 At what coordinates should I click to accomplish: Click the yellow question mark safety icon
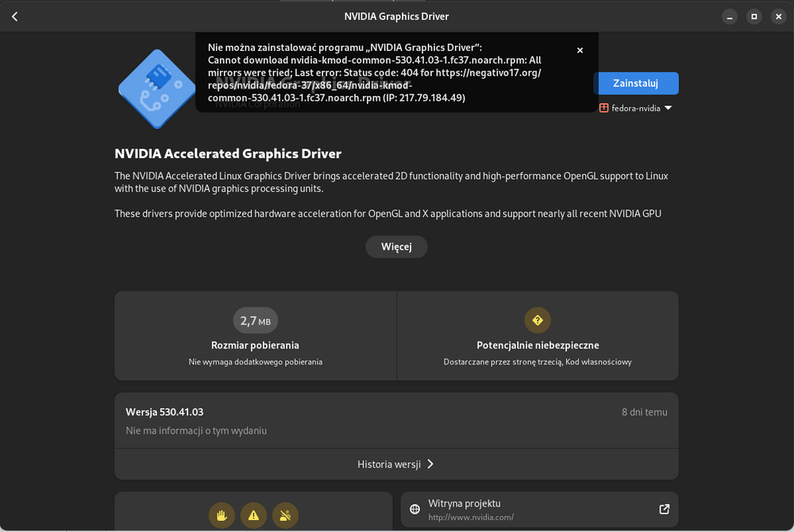(x=538, y=321)
